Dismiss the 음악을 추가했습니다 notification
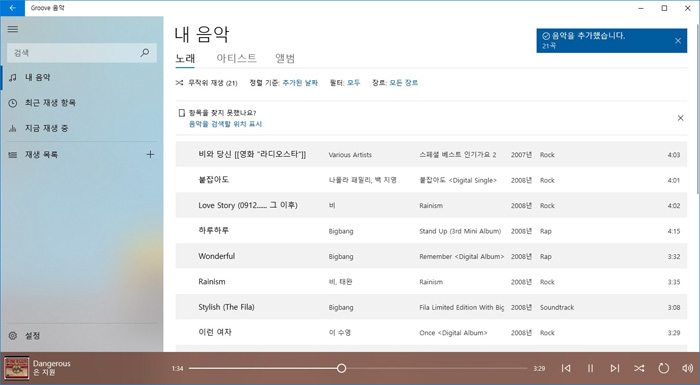The height and width of the screenshot is (385, 700). point(678,41)
